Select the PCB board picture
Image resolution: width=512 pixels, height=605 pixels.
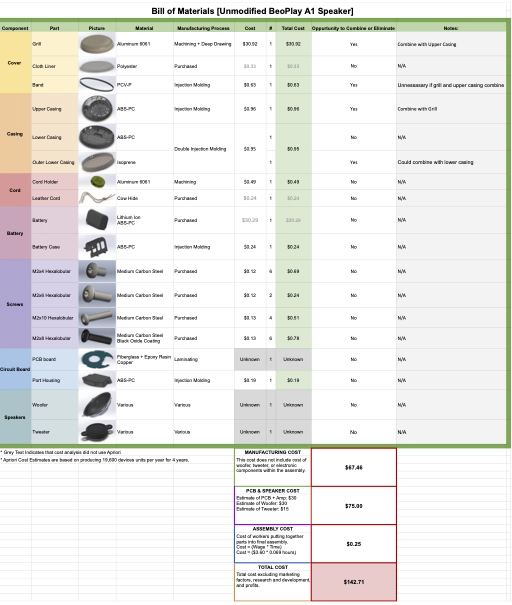(97, 359)
